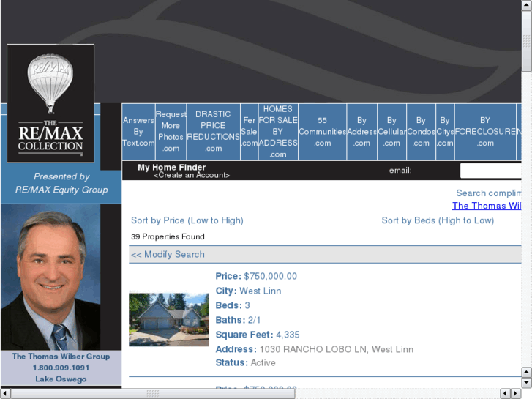Click the Baths 2/1 text
Image resolution: width=532 pixels, height=399 pixels.
pos(238,320)
